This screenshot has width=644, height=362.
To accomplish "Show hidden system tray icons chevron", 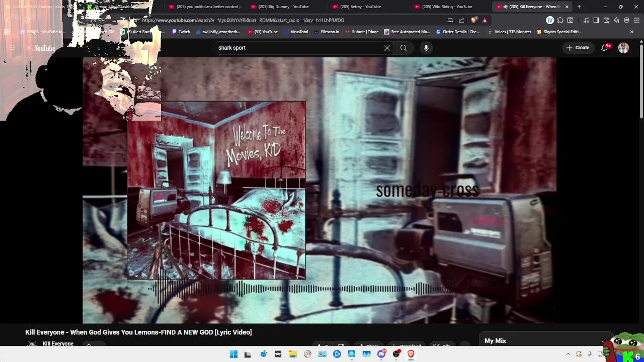I will tap(568, 354).
